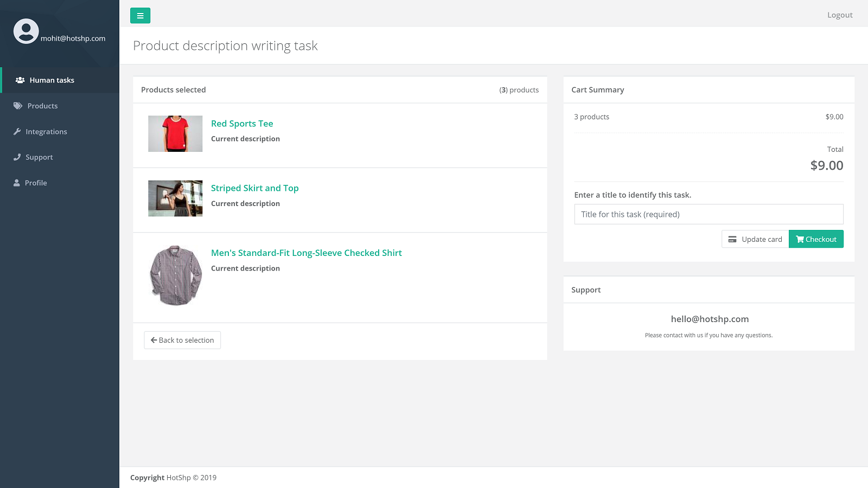Click the Support phone icon
This screenshot has width=868, height=488.
tap(17, 157)
